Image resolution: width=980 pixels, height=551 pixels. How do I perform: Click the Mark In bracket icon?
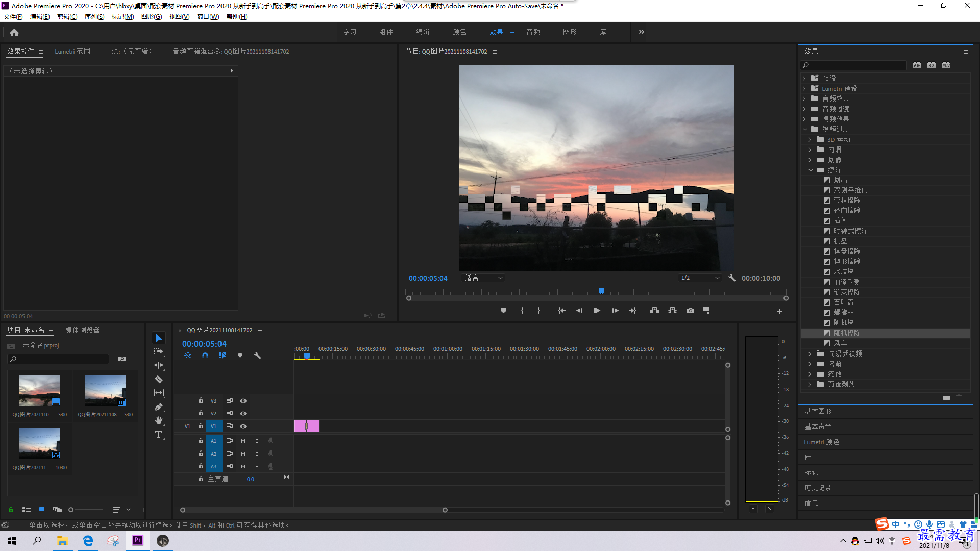pos(522,311)
